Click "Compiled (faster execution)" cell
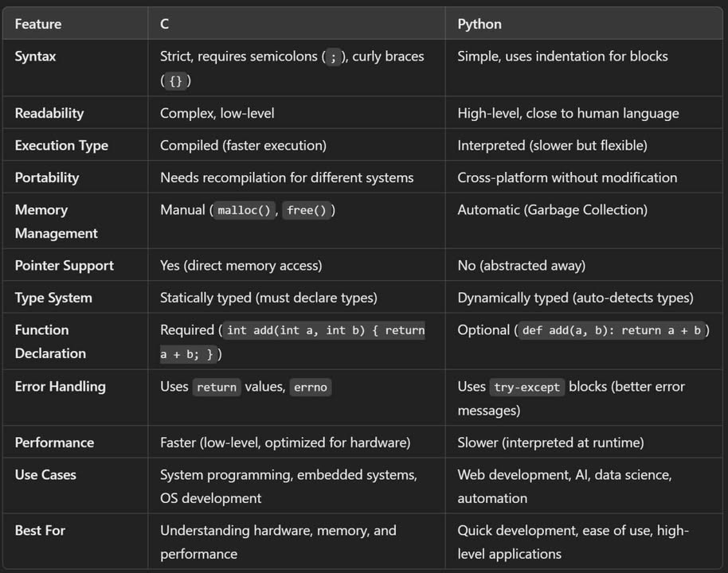The image size is (728, 573). [243, 146]
